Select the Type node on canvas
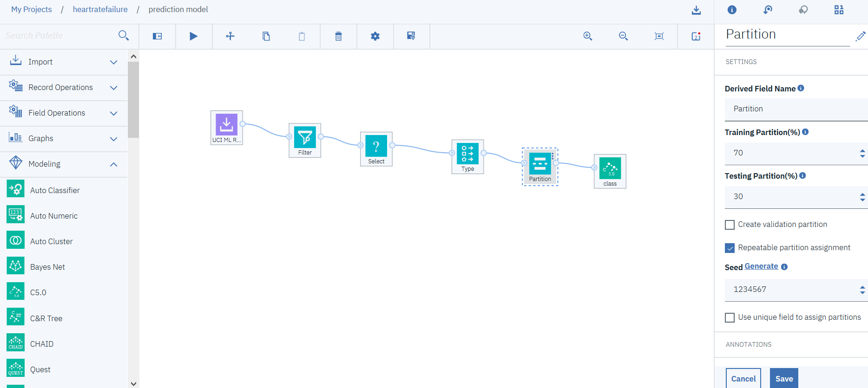Screen dimensions: 868x388 [468, 157]
